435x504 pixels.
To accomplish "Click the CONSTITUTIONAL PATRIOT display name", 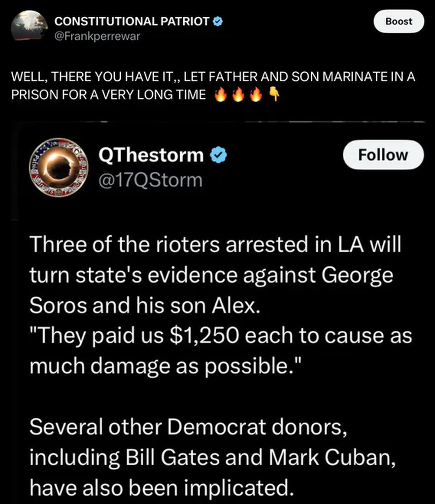I will point(132,21).
